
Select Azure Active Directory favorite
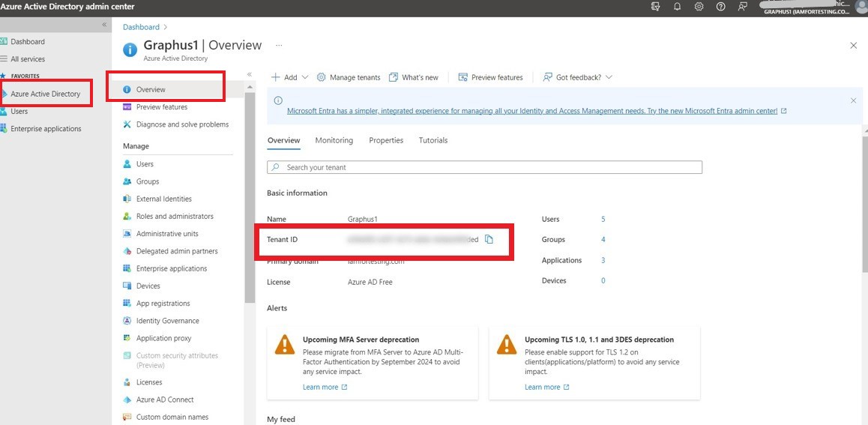click(46, 94)
